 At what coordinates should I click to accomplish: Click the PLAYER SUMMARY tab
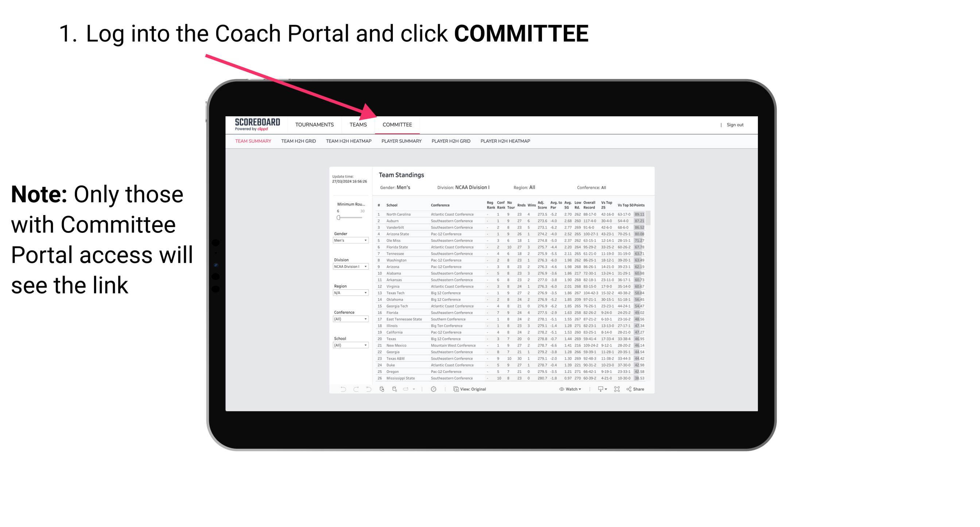pyautogui.click(x=401, y=142)
